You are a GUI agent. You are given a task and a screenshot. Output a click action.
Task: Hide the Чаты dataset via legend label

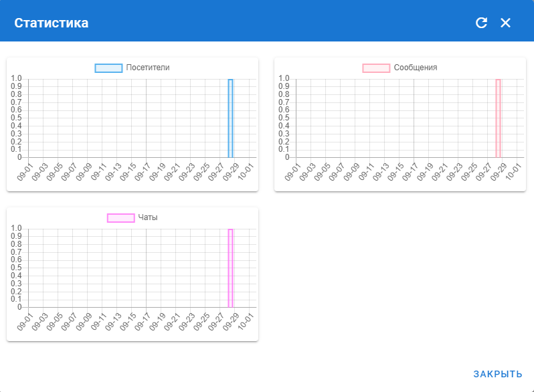tap(148, 217)
